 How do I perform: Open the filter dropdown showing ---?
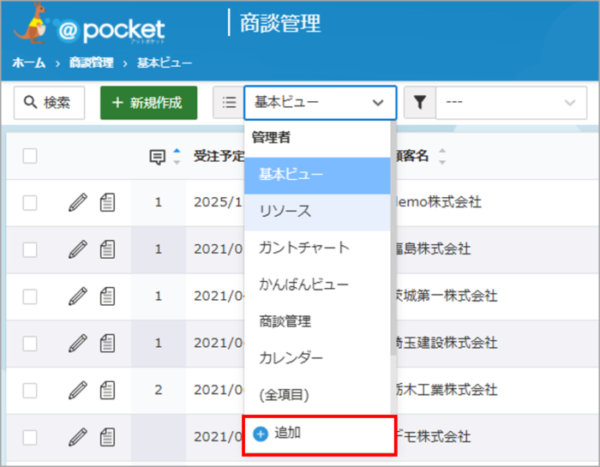click(x=511, y=102)
